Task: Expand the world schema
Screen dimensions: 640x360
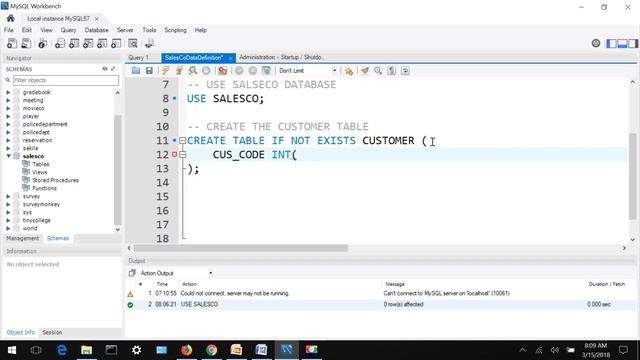Action: coord(8,228)
